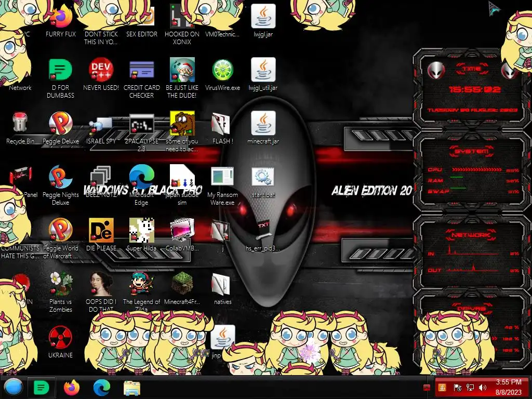The image size is (532, 399).
Task: Open the Network desktop icon
Action: click(20, 87)
